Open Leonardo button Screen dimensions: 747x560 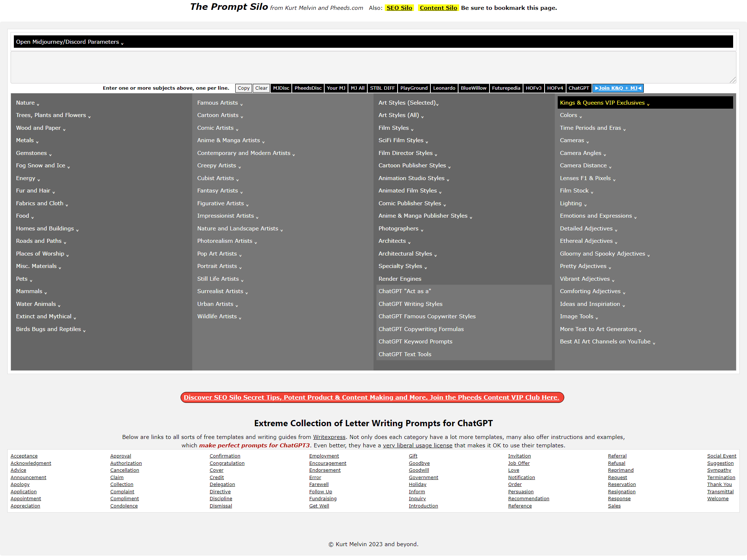pyautogui.click(x=444, y=88)
